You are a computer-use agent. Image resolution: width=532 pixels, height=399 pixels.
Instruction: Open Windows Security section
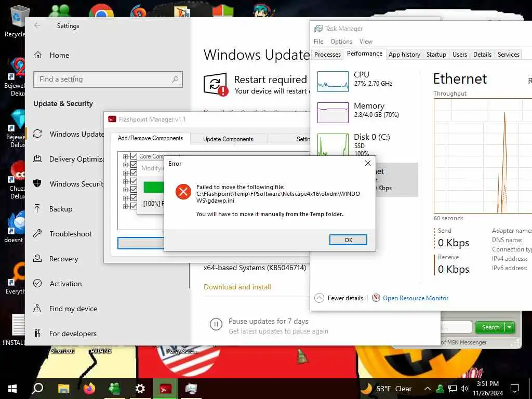click(69, 184)
